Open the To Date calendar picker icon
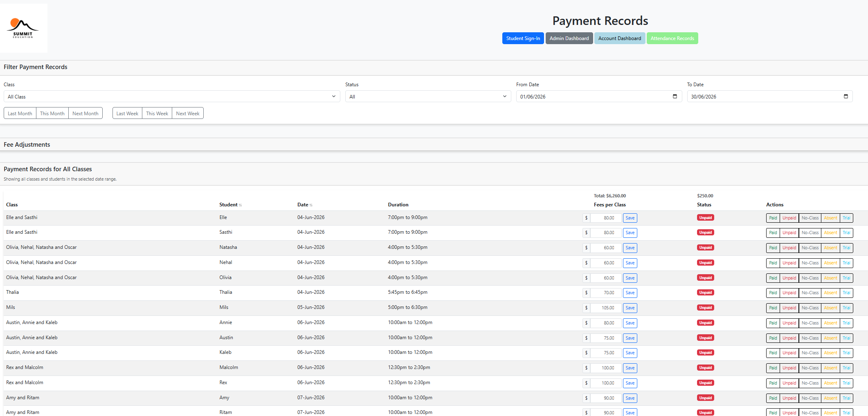868x416 pixels. click(846, 96)
